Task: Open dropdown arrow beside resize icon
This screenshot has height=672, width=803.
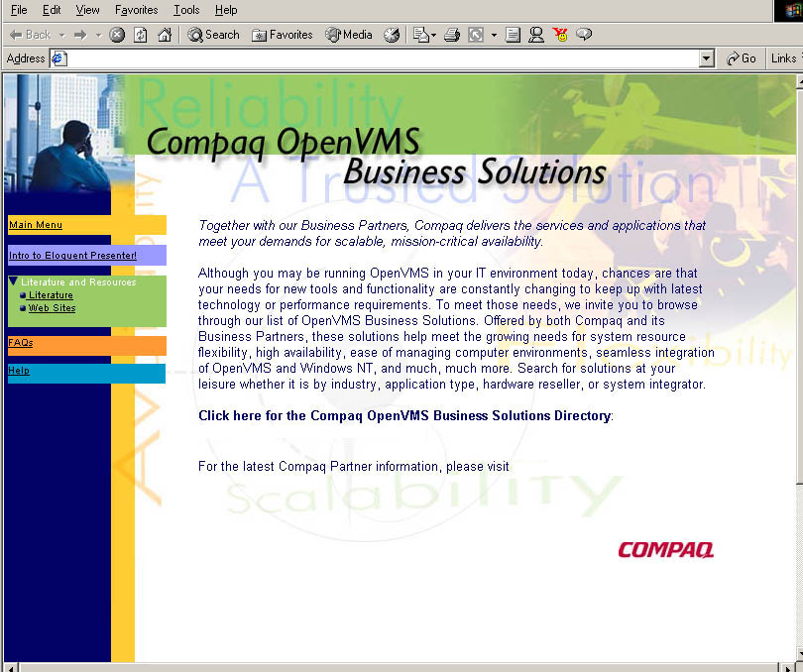Action: click(494, 35)
